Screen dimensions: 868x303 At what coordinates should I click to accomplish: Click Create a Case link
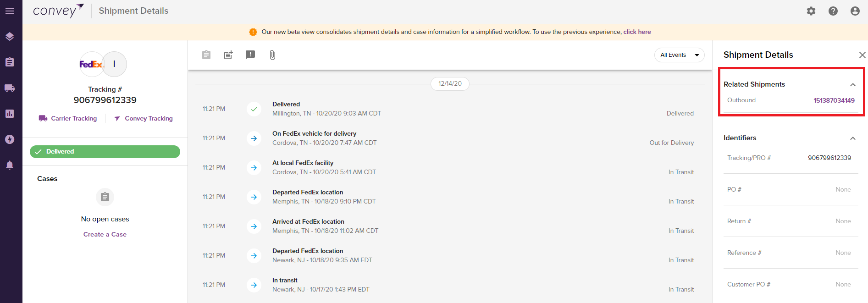pyautogui.click(x=105, y=234)
